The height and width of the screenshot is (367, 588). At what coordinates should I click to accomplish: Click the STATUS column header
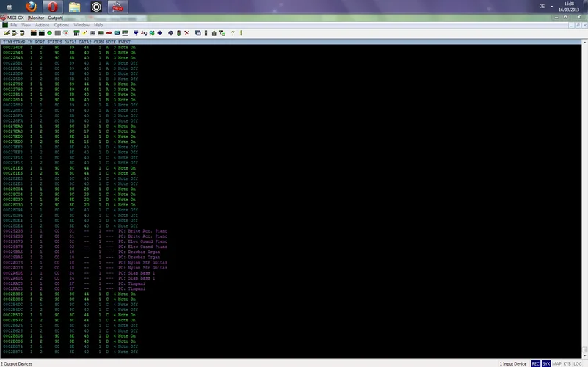(54, 42)
